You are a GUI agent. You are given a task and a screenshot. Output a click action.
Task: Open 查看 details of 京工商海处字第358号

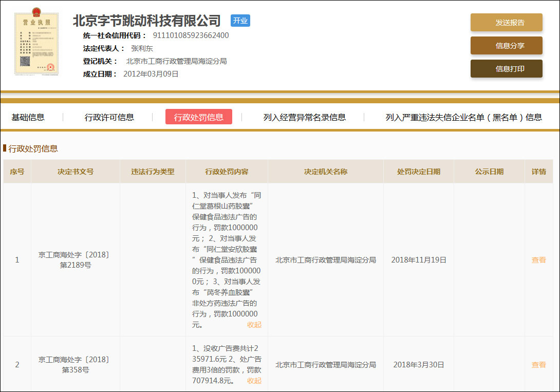pos(538,365)
